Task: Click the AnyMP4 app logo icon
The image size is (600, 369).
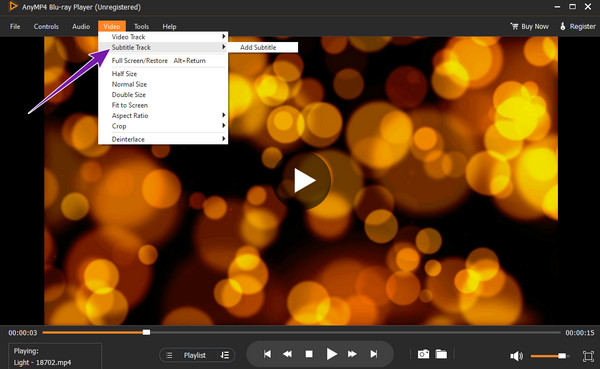Action: [13, 7]
